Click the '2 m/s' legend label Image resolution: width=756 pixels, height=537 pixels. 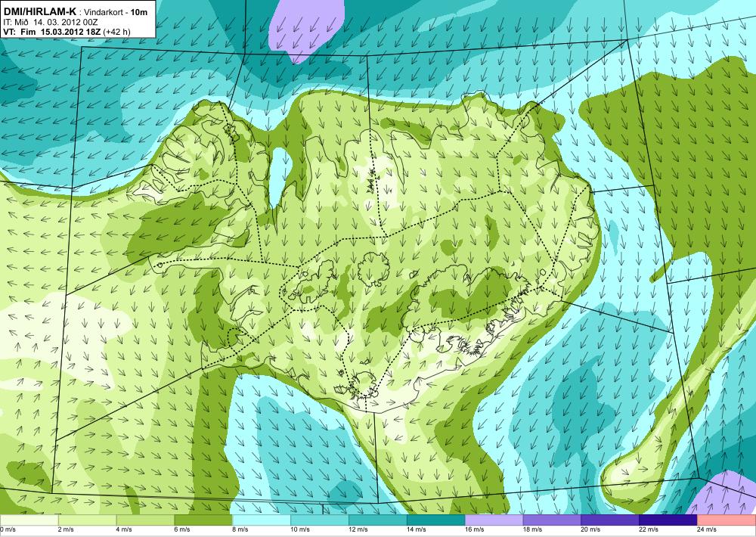(x=66, y=529)
